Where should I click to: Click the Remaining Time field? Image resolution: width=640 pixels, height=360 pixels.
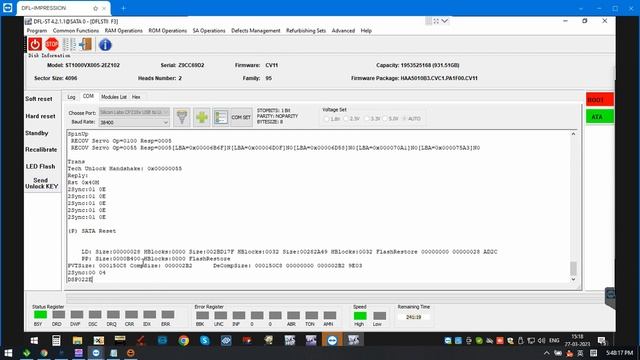pyautogui.click(x=413, y=317)
